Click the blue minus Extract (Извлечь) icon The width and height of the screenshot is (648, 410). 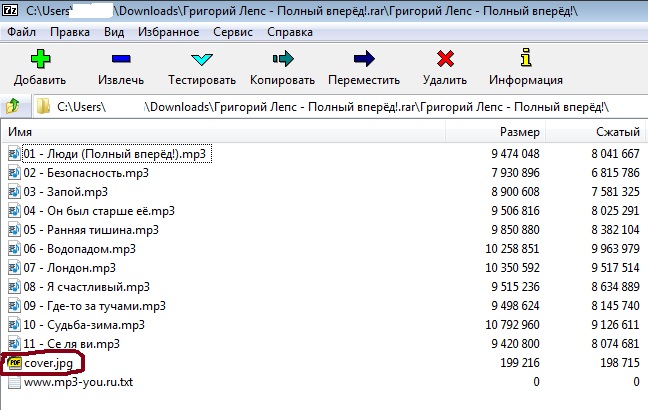[x=121, y=60]
